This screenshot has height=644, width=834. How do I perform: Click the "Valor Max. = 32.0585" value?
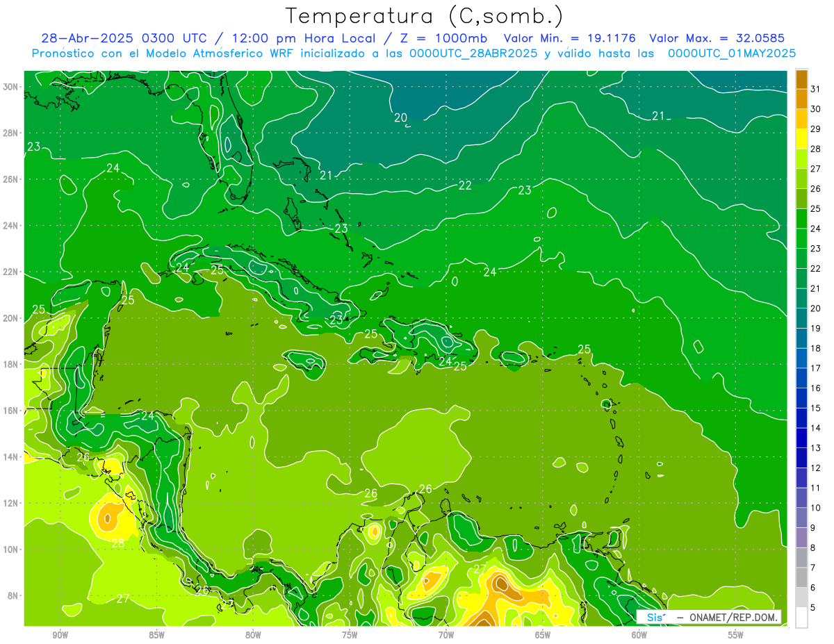click(x=717, y=38)
